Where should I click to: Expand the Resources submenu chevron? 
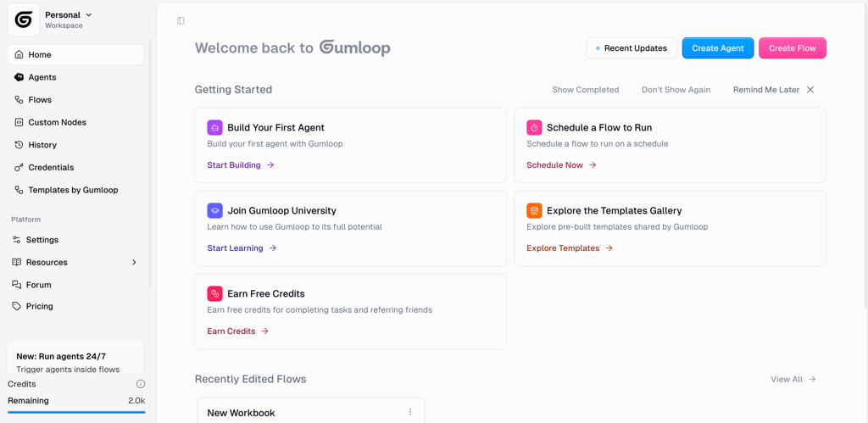pos(134,263)
